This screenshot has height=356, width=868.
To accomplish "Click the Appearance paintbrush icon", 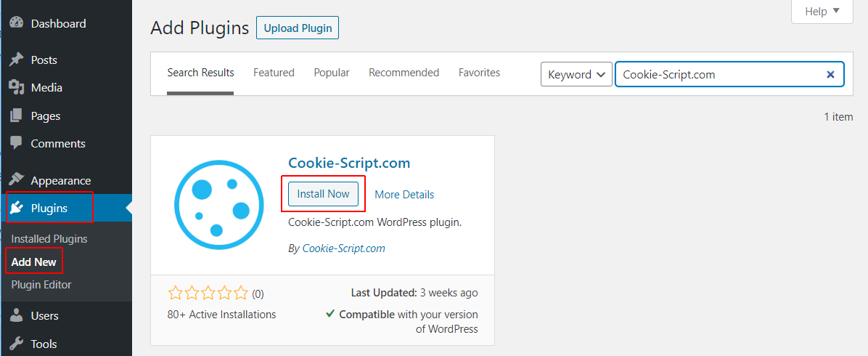I will coord(17,180).
